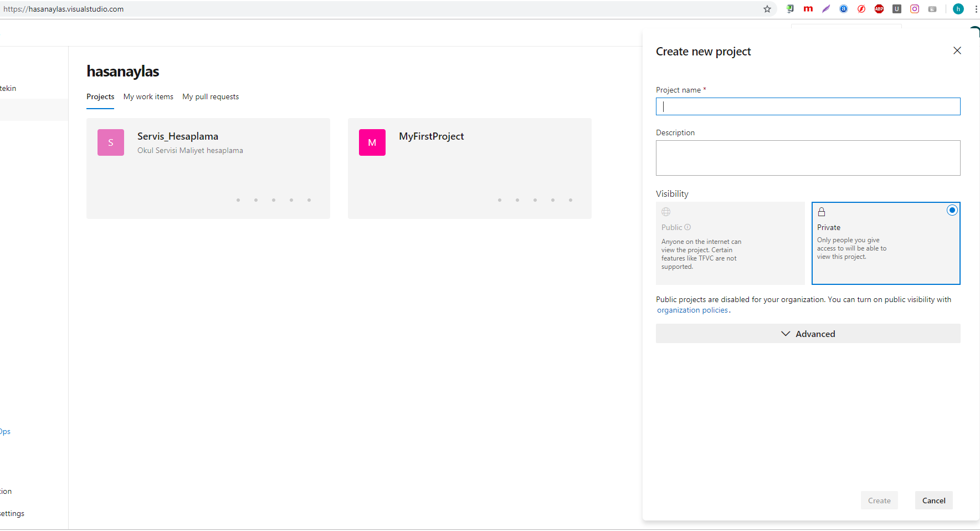Bookmark this page with the star icon

767,9
